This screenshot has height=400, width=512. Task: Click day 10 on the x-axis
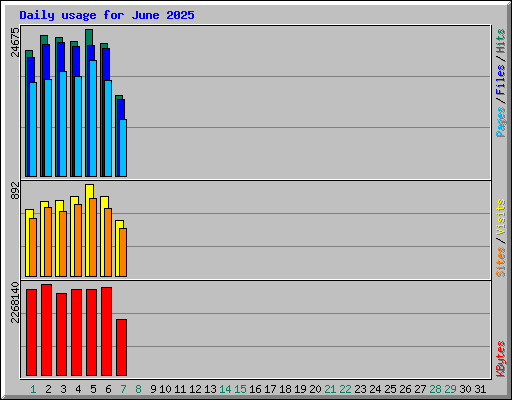[165, 389]
